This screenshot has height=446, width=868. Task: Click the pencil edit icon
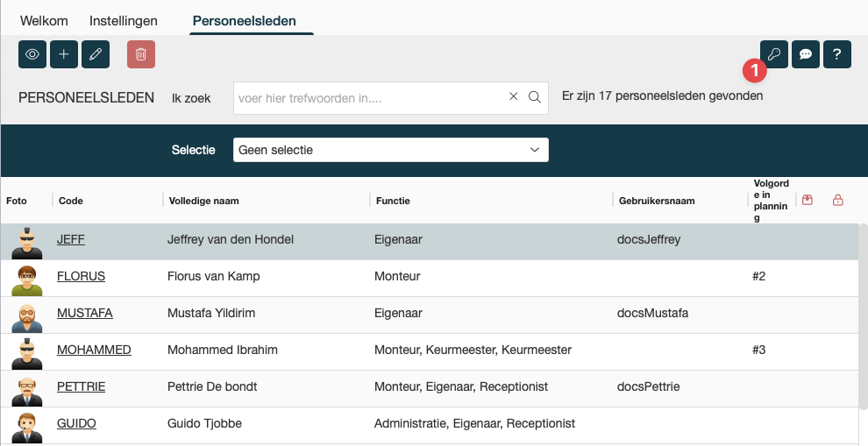pos(96,54)
